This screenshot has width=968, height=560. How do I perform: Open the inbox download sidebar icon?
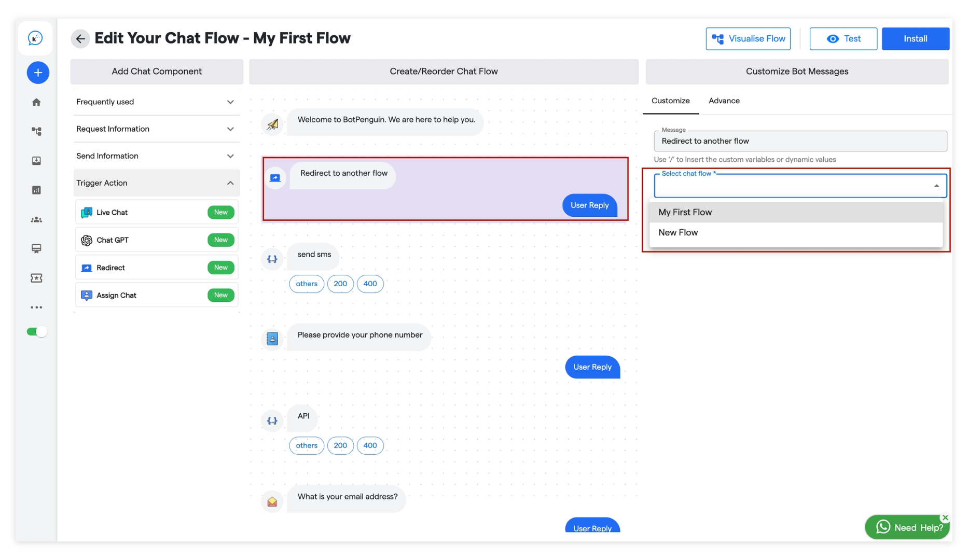[36, 161]
